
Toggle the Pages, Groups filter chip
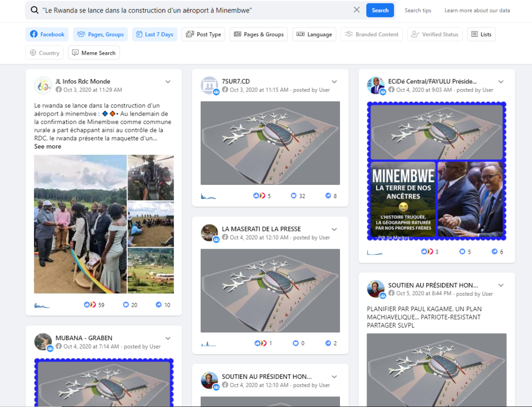[101, 34]
